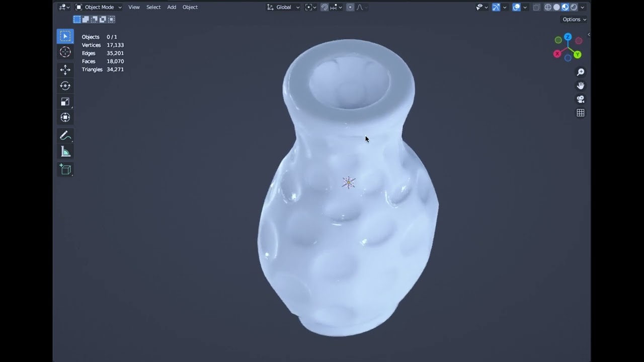Viewport: 644px width, 362px height.
Task: Switch to material preview shading
Action: 565,7
